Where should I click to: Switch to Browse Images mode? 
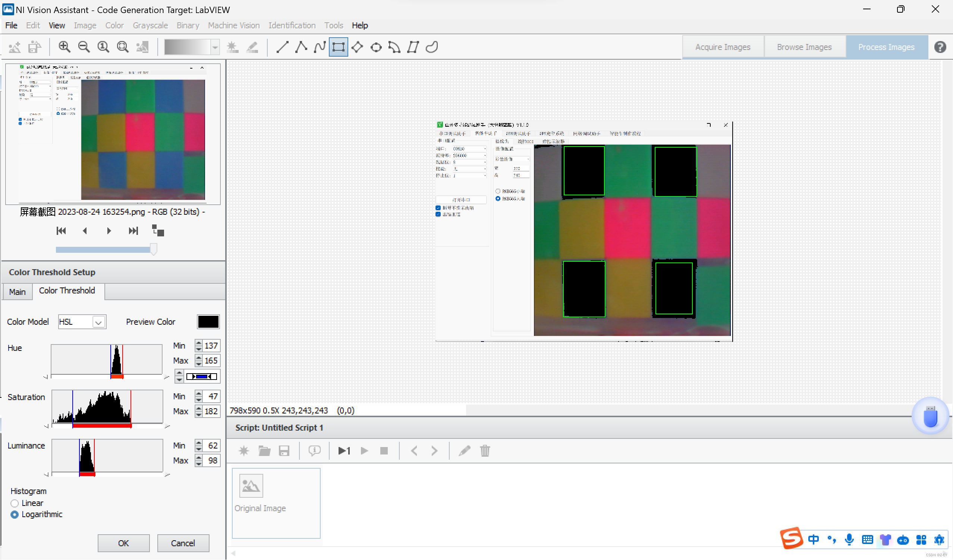(x=804, y=47)
